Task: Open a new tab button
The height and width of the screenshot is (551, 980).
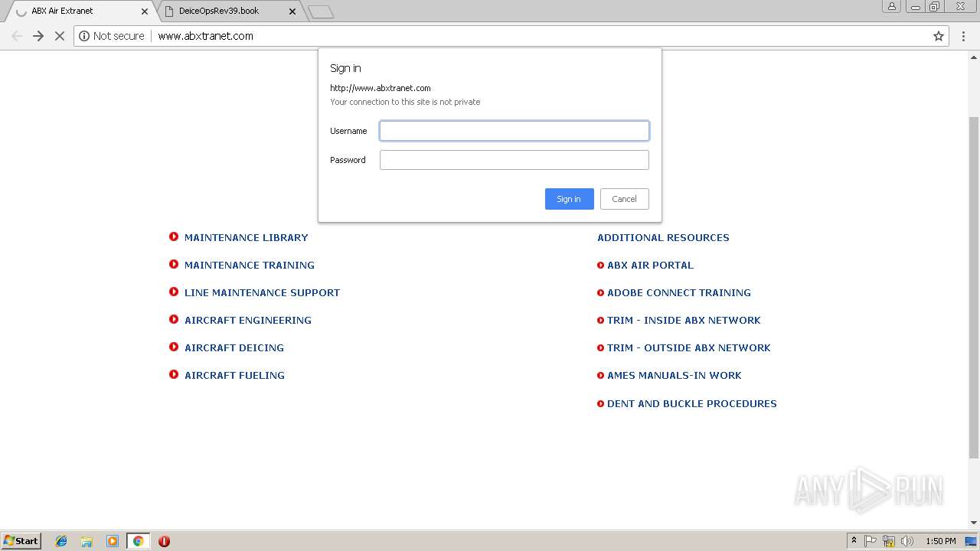Action: click(x=321, y=11)
